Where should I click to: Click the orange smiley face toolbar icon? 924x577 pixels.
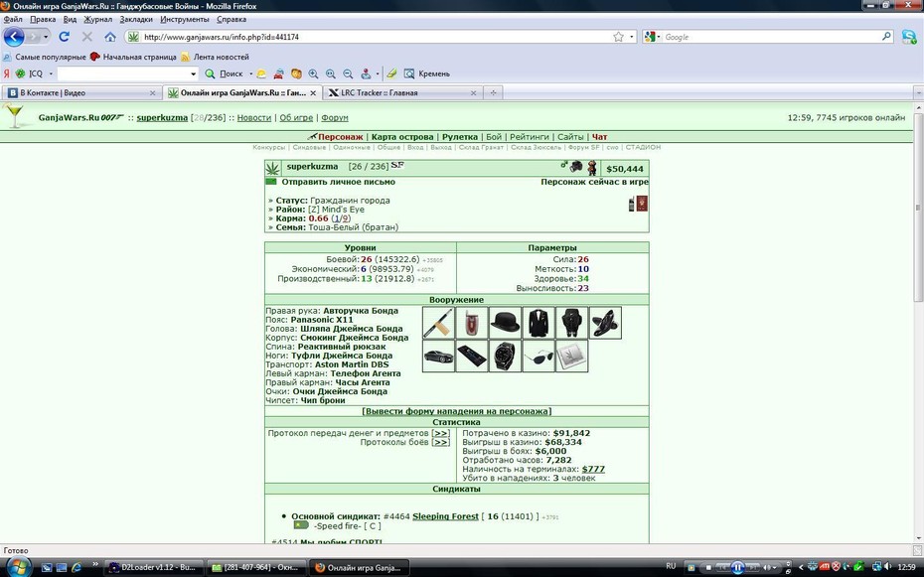296,73
